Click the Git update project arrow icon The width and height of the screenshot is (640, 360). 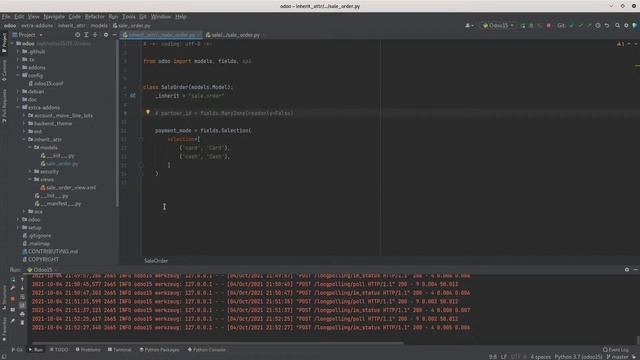coord(571,25)
